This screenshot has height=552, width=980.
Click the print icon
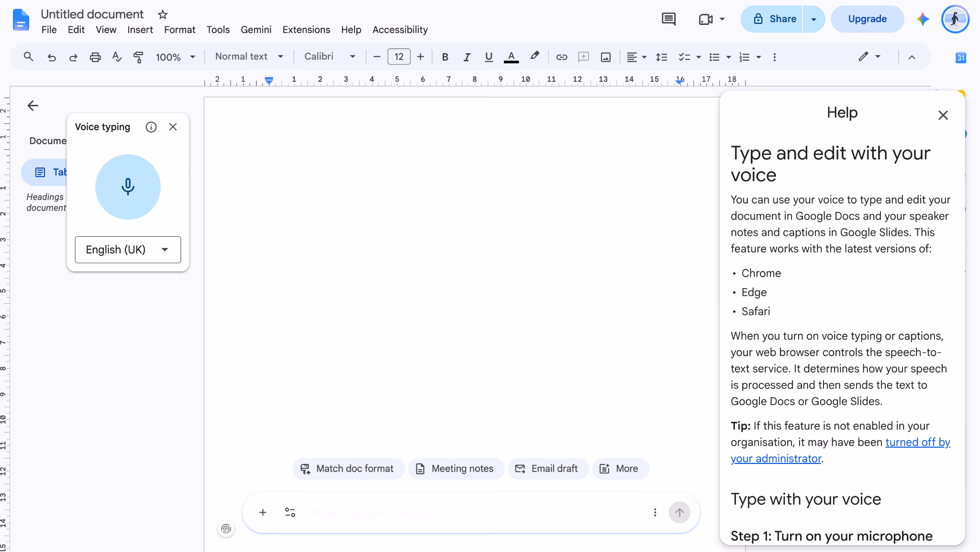95,57
